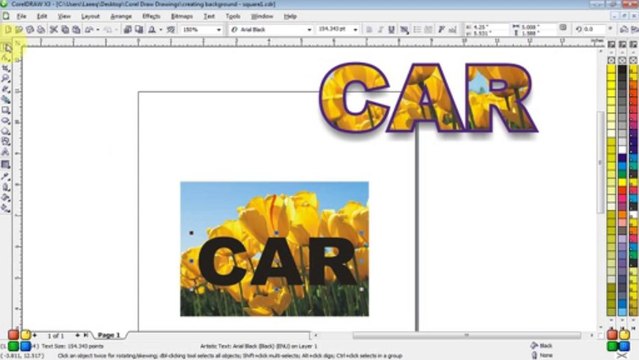
Task: Open the File menu
Action: [x=22, y=16]
